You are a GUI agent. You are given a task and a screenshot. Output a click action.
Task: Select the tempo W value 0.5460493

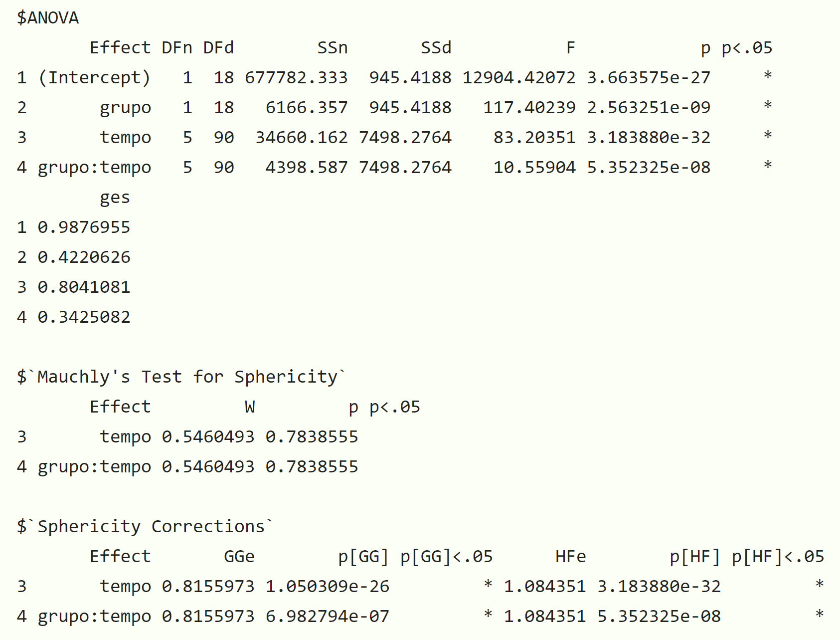click(x=208, y=437)
